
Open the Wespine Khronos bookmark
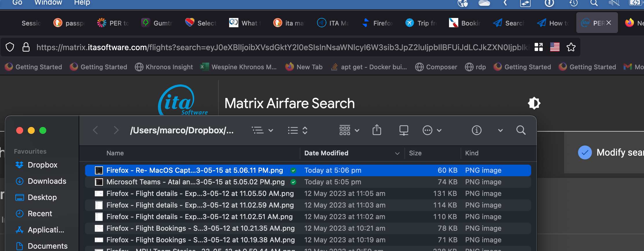pos(239,67)
